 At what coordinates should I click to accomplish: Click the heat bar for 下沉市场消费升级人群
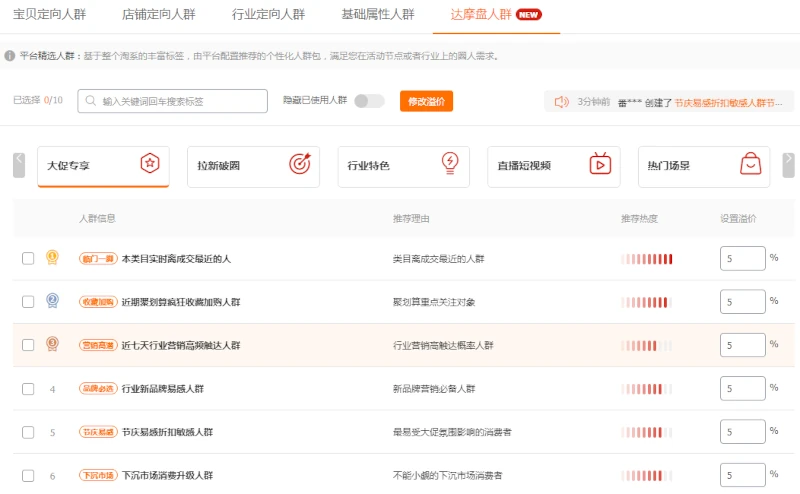(x=646, y=476)
